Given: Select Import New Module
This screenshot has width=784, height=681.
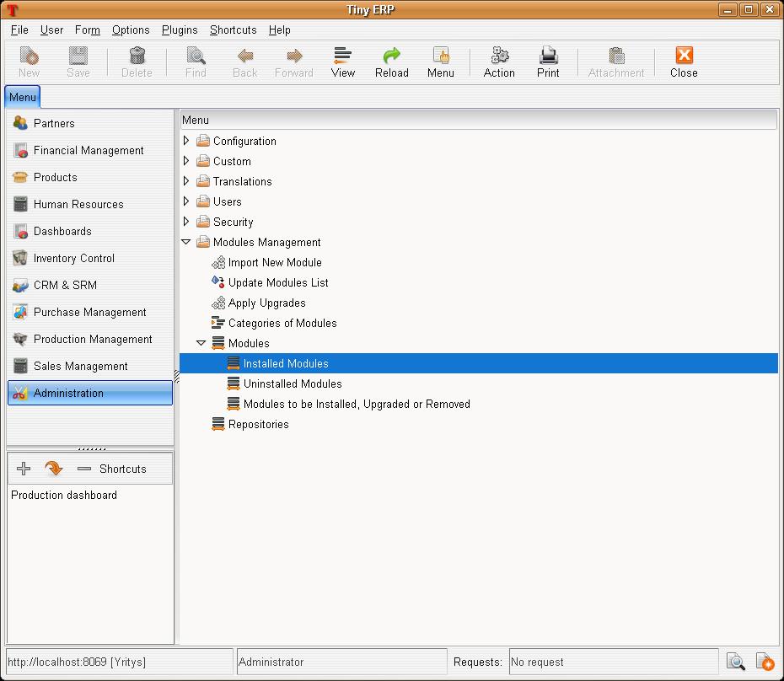Looking at the screenshot, I should tap(275, 262).
